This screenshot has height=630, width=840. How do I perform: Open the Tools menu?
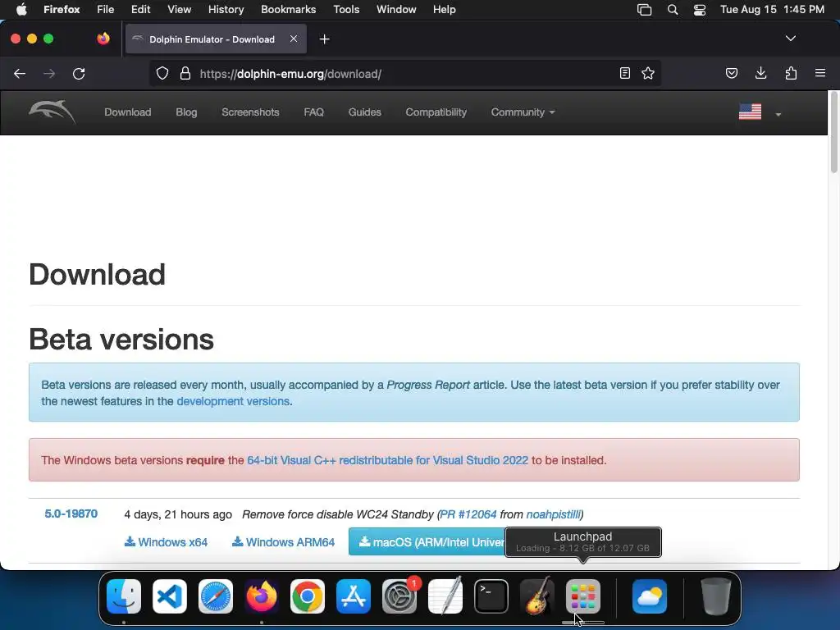(346, 10)
